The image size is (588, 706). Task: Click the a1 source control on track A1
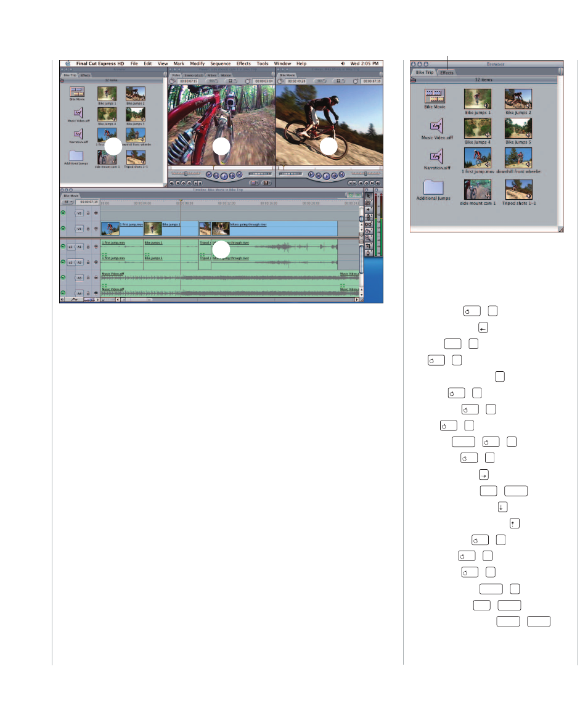[x=71, y=247]
